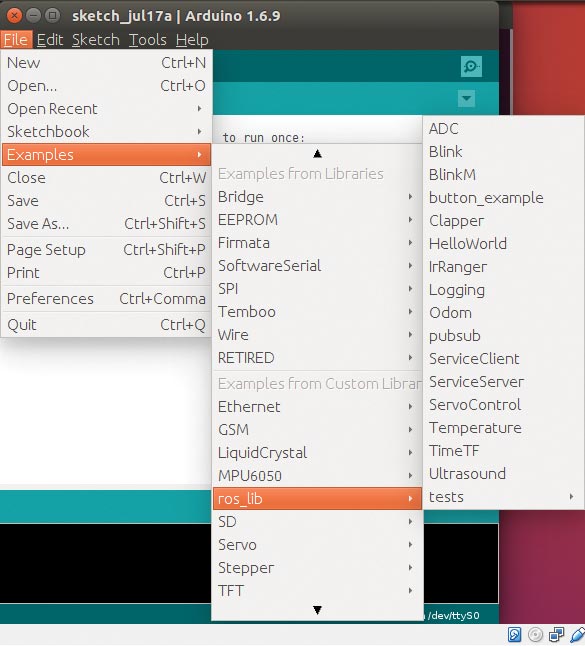Click the tab menu dropdown arrow icon
585x646 pixels.
(466, 98)
